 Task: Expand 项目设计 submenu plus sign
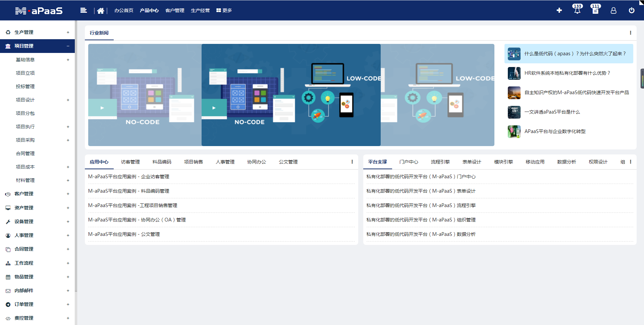coord(68,100)
